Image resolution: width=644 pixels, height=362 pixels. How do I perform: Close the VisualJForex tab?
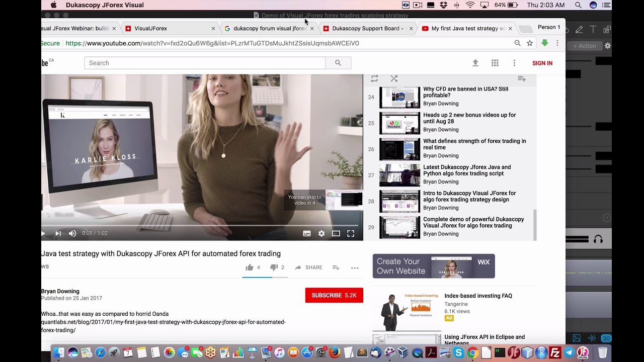tap(213, 29)
